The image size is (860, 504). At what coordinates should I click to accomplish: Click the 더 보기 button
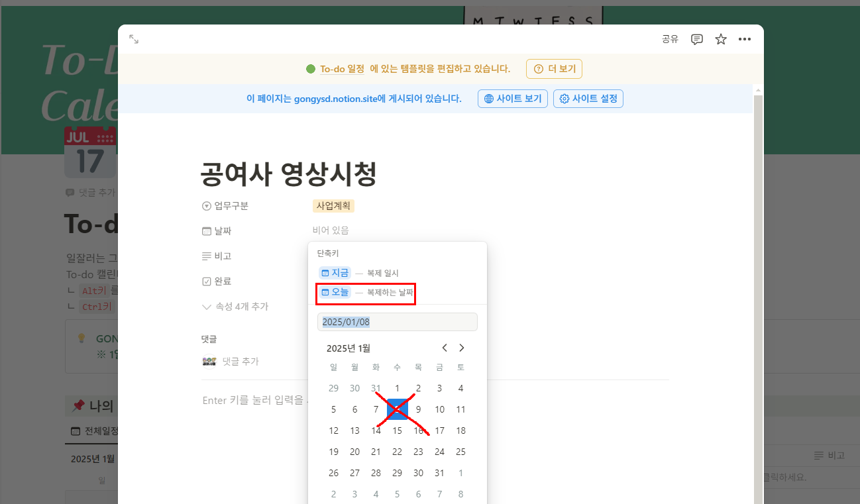(554, 69)
